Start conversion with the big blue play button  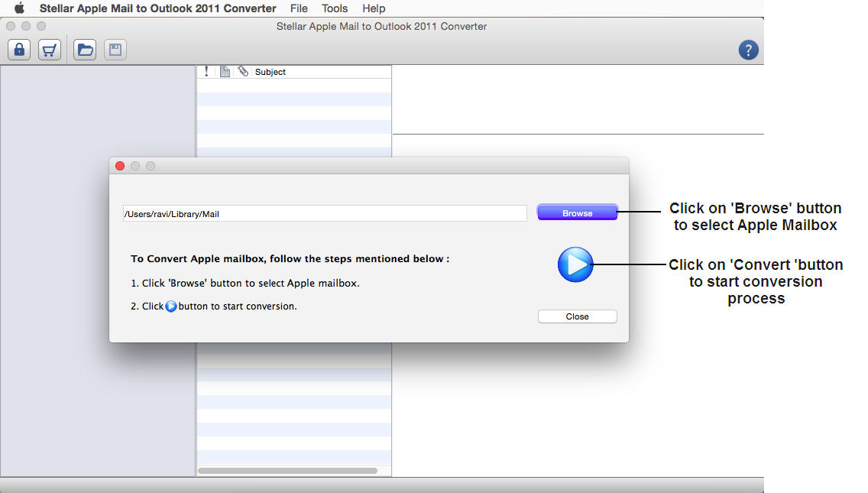(575, 264)
